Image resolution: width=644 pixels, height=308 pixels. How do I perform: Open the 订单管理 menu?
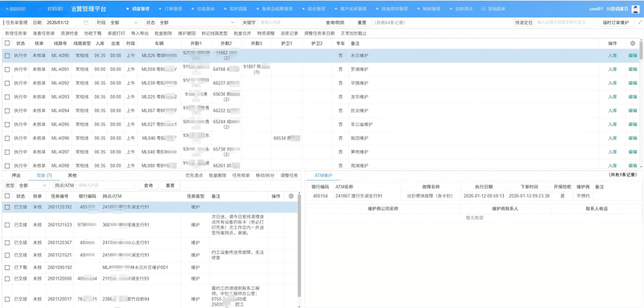coord(173,9)
